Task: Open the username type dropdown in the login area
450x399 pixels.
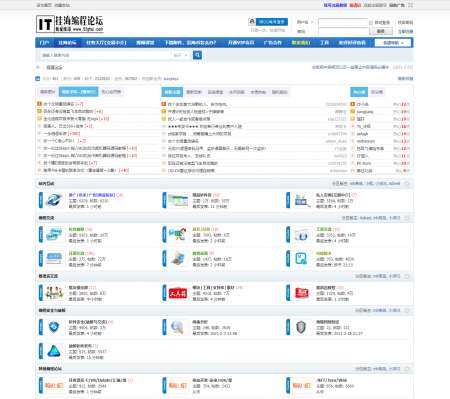Action: (x=305, y=22)
